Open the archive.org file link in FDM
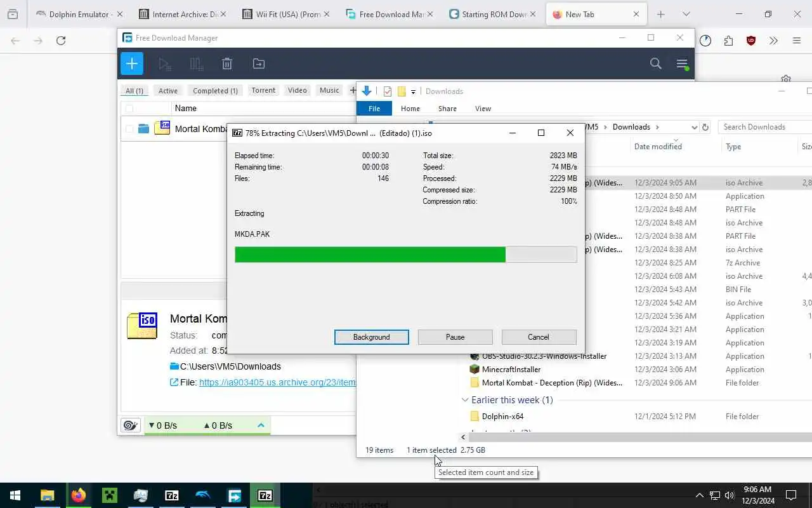Screen dimensions: 812x508 click(x=277, y=382)
